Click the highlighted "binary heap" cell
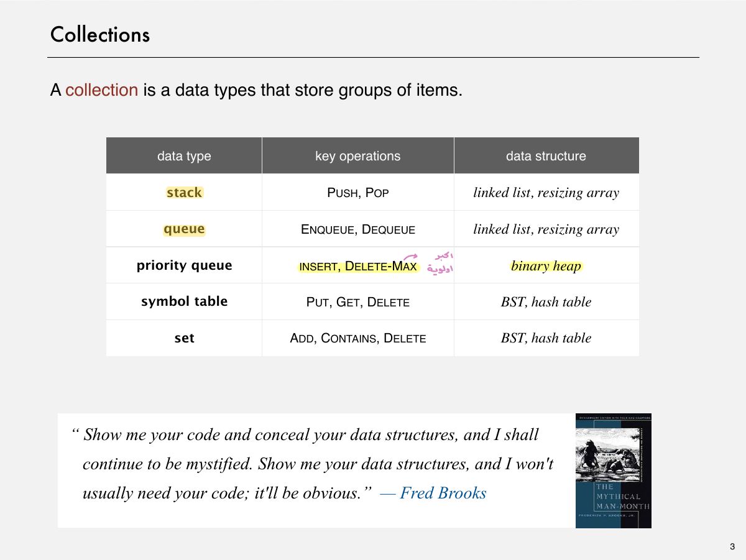This screenshot has width=746, height=560. click(546, 266)
